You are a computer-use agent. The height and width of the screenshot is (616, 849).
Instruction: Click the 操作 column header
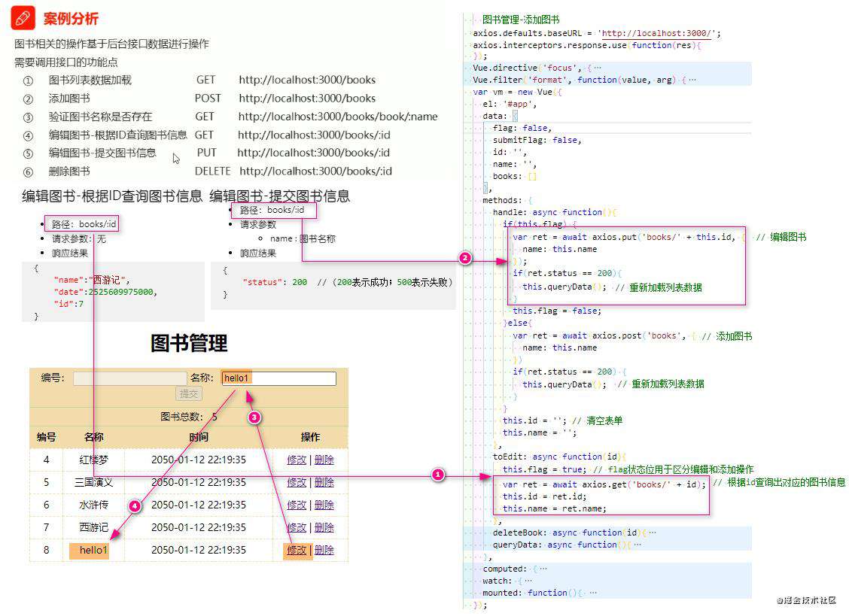pyautogui.click(x=310, y=437)
